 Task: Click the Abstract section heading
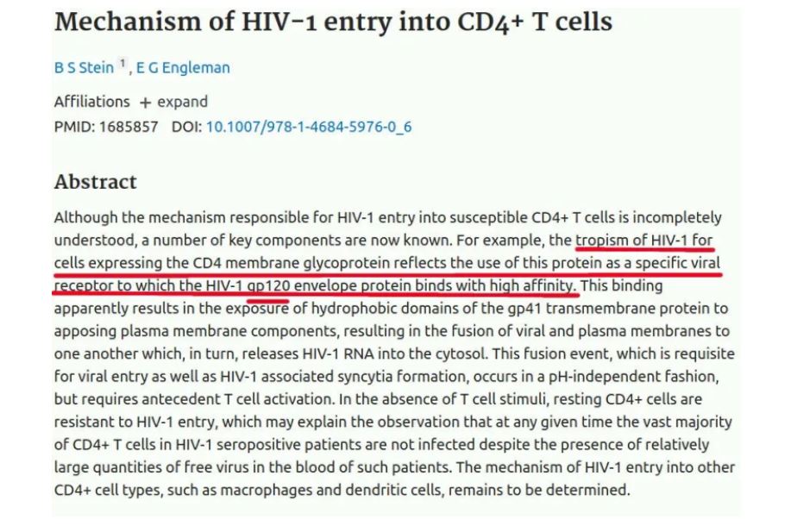pos(95,182)
